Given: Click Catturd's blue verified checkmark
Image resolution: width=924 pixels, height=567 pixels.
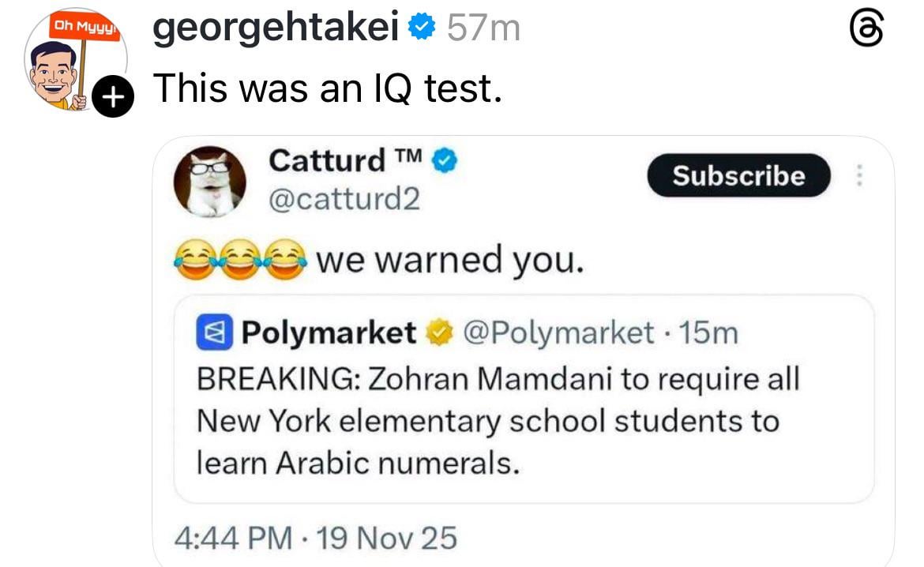Looking at the screenshot, I should click(x=446, y=161).
